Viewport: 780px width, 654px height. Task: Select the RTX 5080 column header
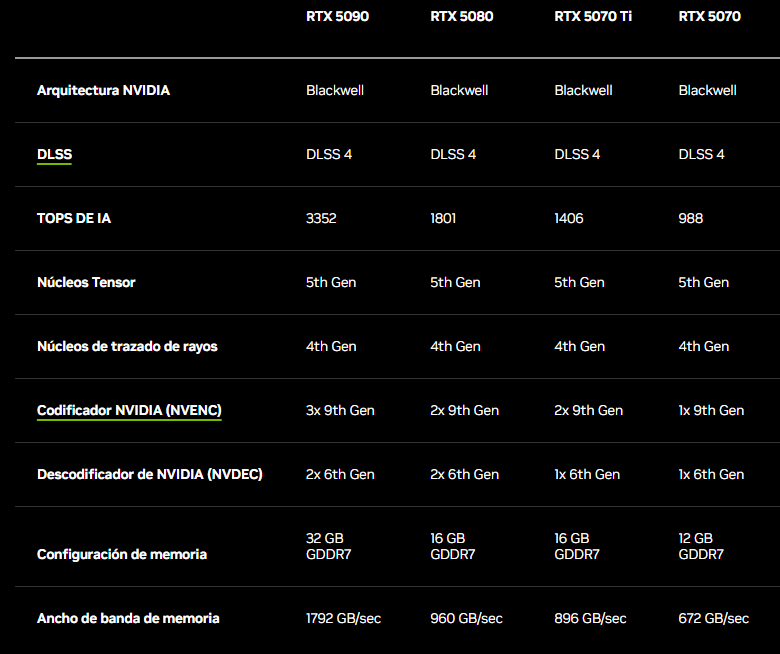(461, 16)
